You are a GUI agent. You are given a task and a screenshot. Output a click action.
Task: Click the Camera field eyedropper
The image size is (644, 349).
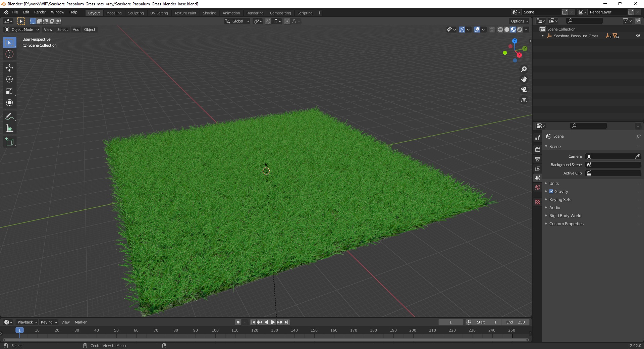click(637, 156)
